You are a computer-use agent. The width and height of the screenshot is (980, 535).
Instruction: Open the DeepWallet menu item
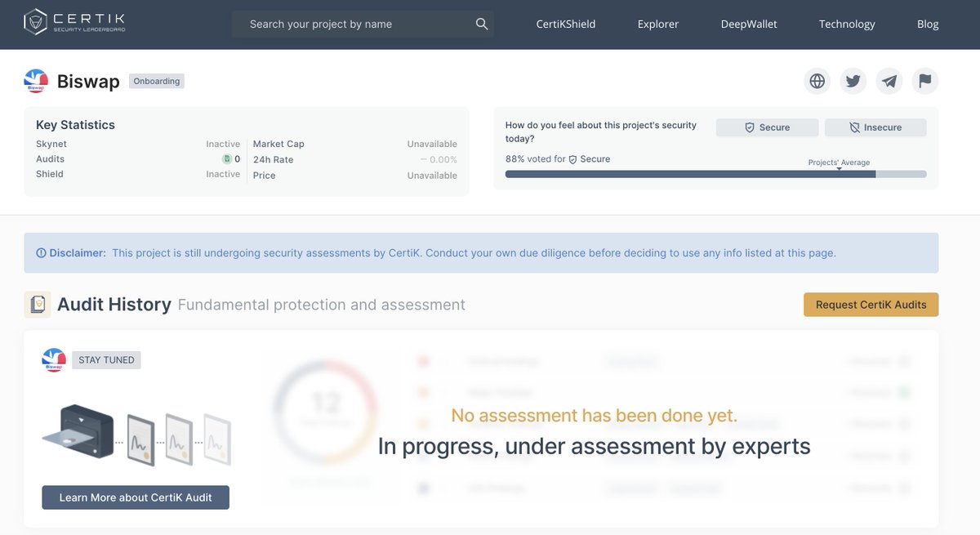749,24
